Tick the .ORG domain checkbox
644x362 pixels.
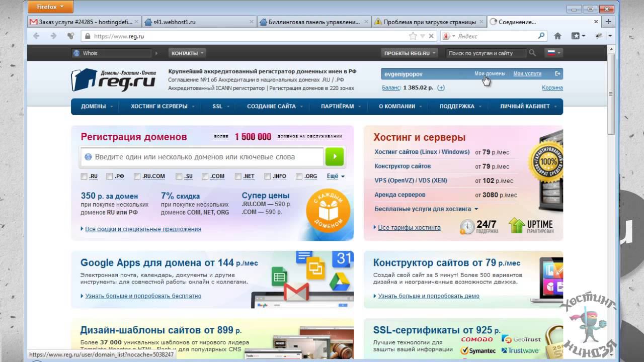click(299, 176)
